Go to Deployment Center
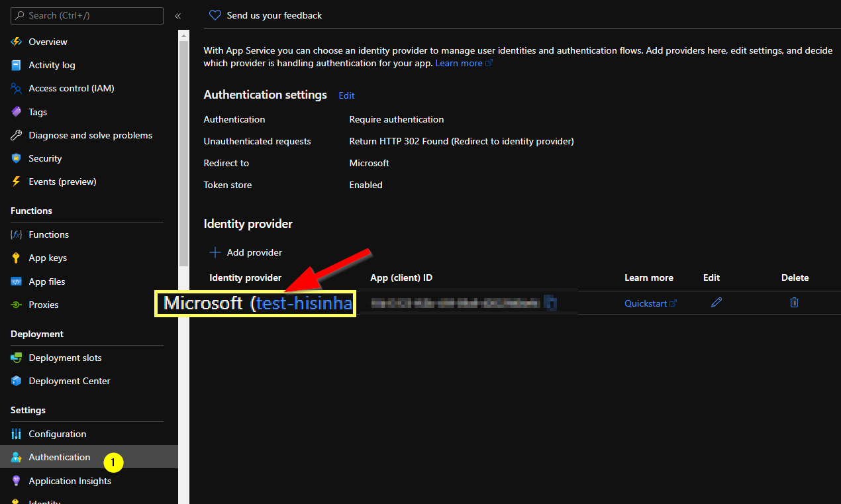The width and height of the screenshot is (841, 504). [x=89, y=381]
